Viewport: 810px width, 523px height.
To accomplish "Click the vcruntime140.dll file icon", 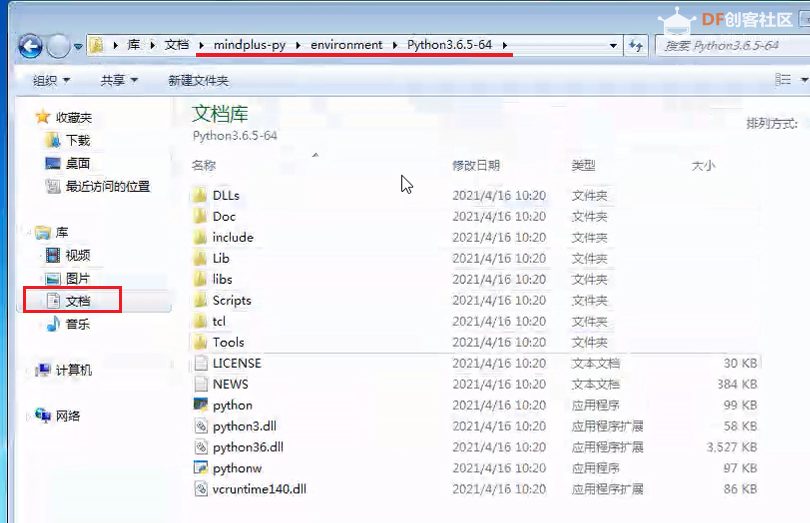I will click(200, 489).
